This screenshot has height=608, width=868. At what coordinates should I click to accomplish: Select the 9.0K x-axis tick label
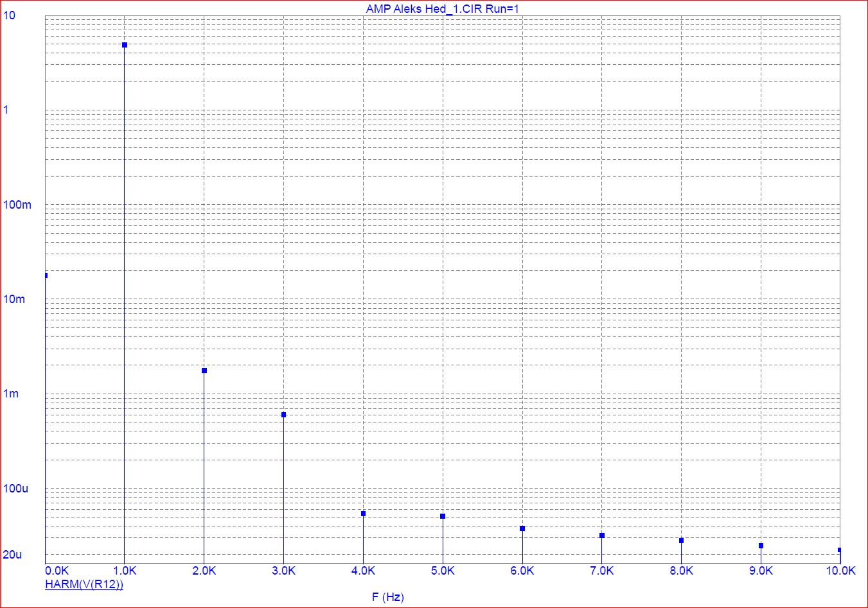click(x=761, y=571)
